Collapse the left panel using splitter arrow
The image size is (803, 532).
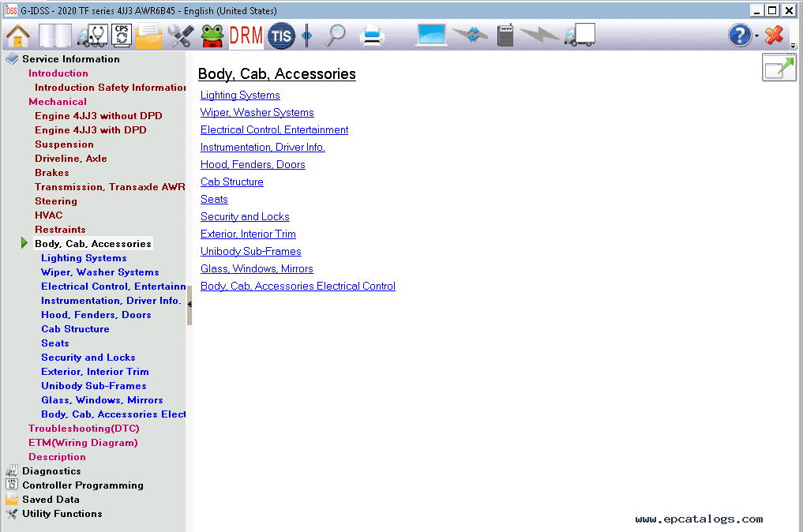point(189,305)
